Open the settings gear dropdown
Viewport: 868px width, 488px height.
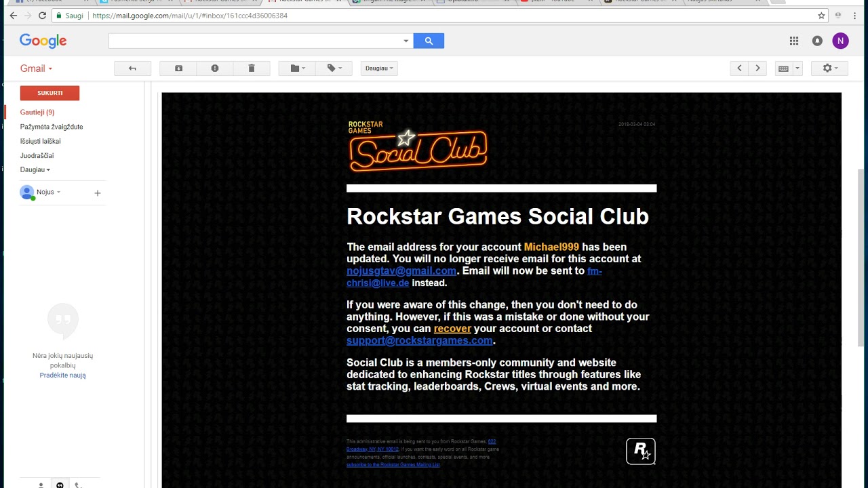pos(830,68)
